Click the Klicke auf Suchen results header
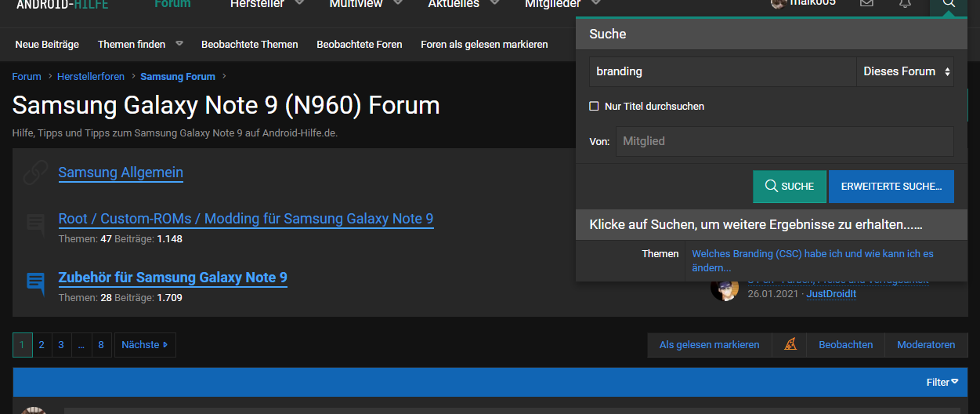Viewport: 980px width, 414px height. coord(772,225)
